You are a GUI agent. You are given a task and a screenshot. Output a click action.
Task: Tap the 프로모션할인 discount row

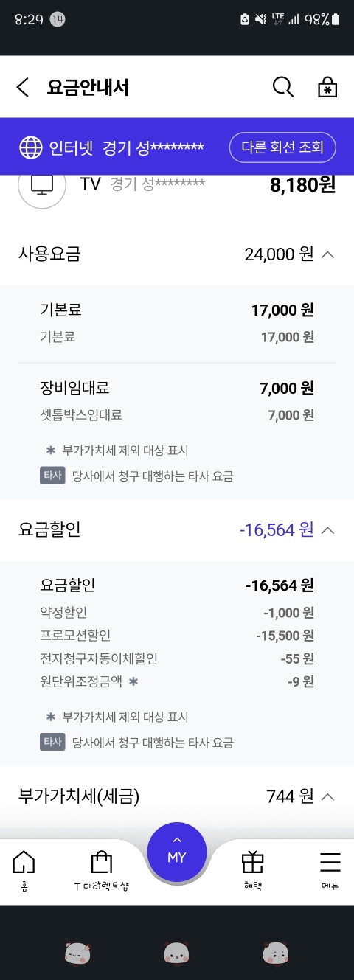coord(177,635)
